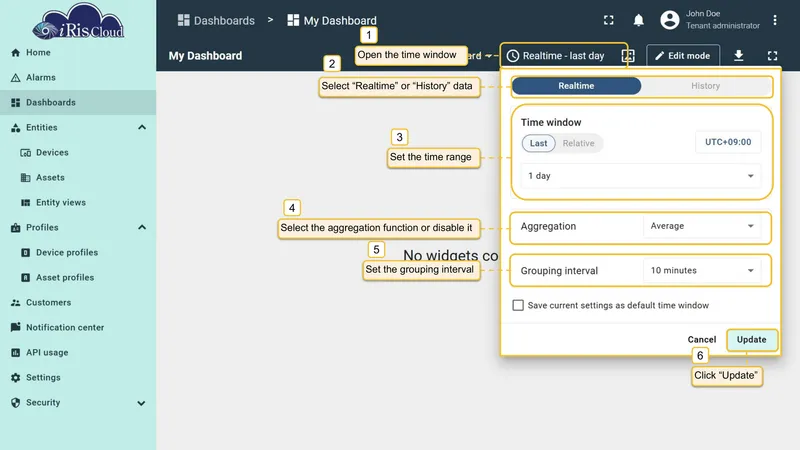Expand the Security section chevron
The width and height of the screenshot is (800, 450).
pos(141,403)
